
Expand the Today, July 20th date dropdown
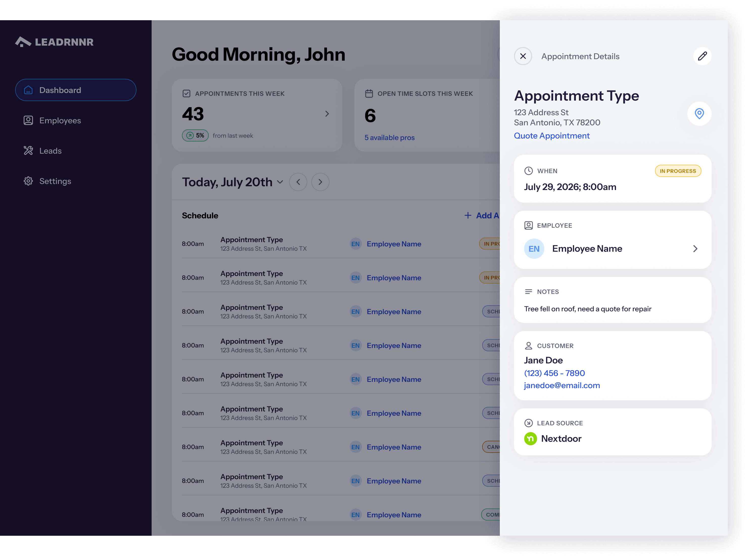coord(279,182)
